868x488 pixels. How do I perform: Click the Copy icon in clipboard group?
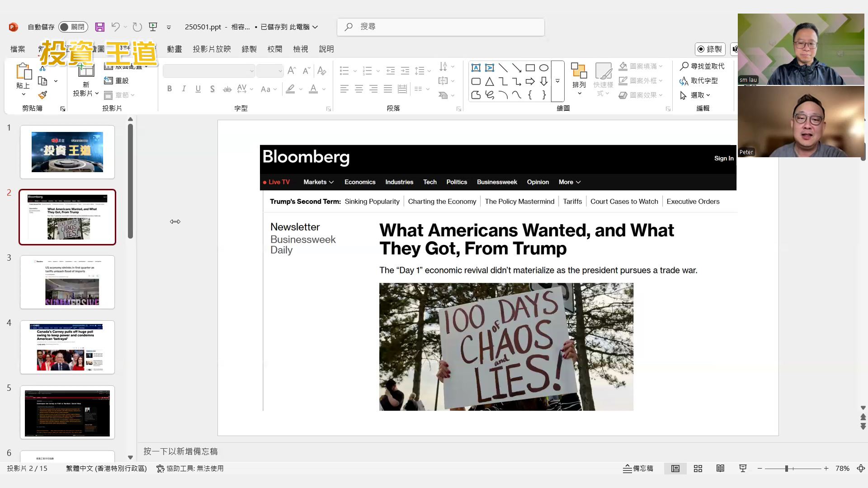coord(42,81)
